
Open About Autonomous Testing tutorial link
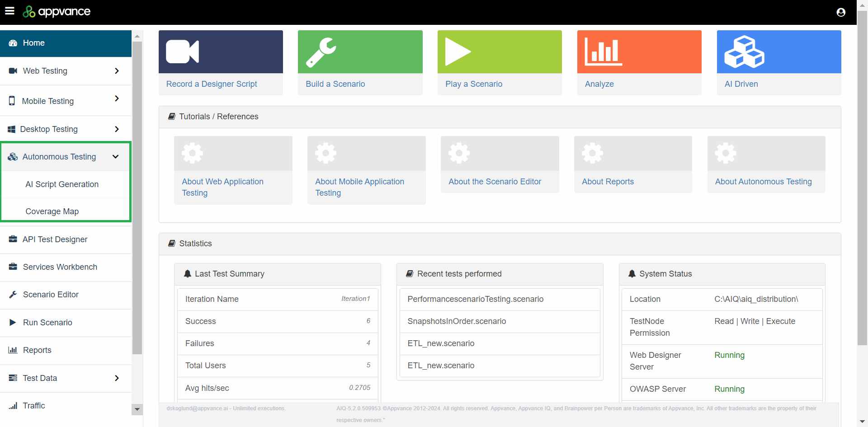point(764,182)
